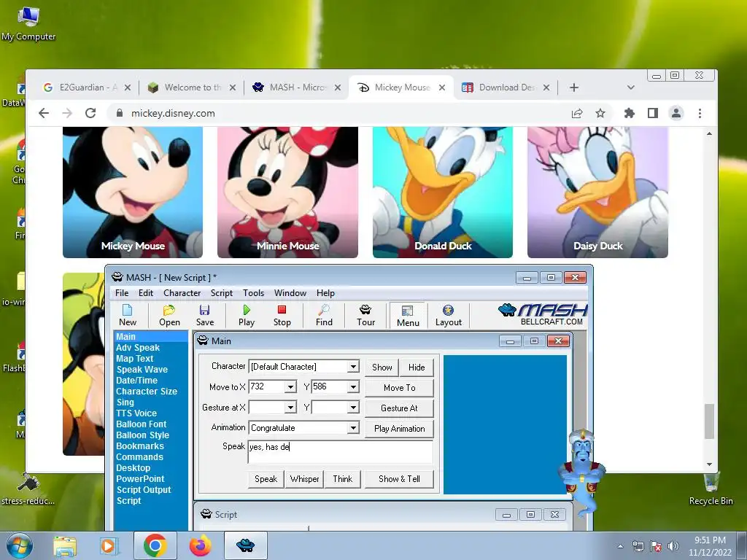Open the Recycle Bin on desktop
The width and height of the screenshot is (747, 560).
[711, 488]
